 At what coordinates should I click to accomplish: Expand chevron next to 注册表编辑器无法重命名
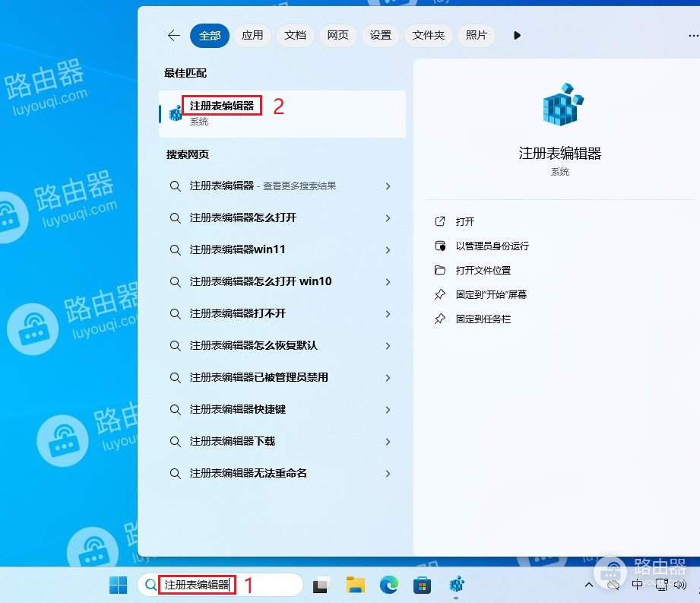pos(388,474)
